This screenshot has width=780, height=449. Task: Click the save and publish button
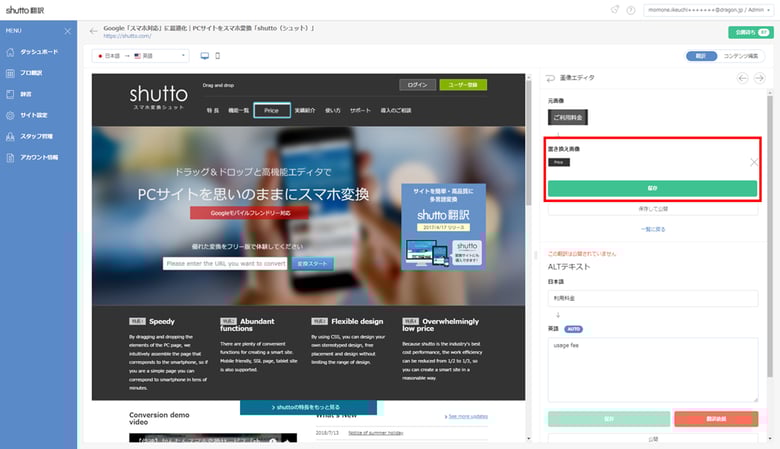click(x=653, y=209)
